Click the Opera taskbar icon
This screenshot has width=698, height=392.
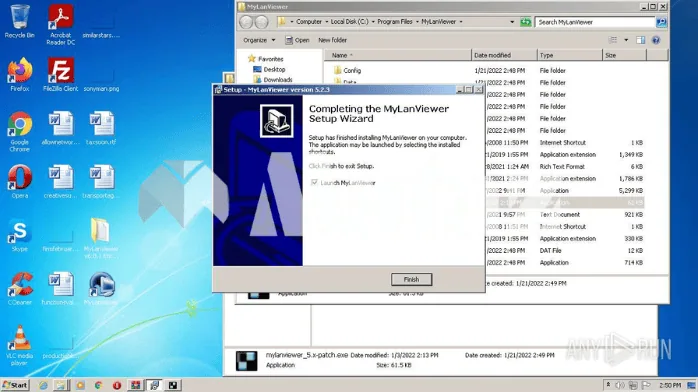click(117, 385)
